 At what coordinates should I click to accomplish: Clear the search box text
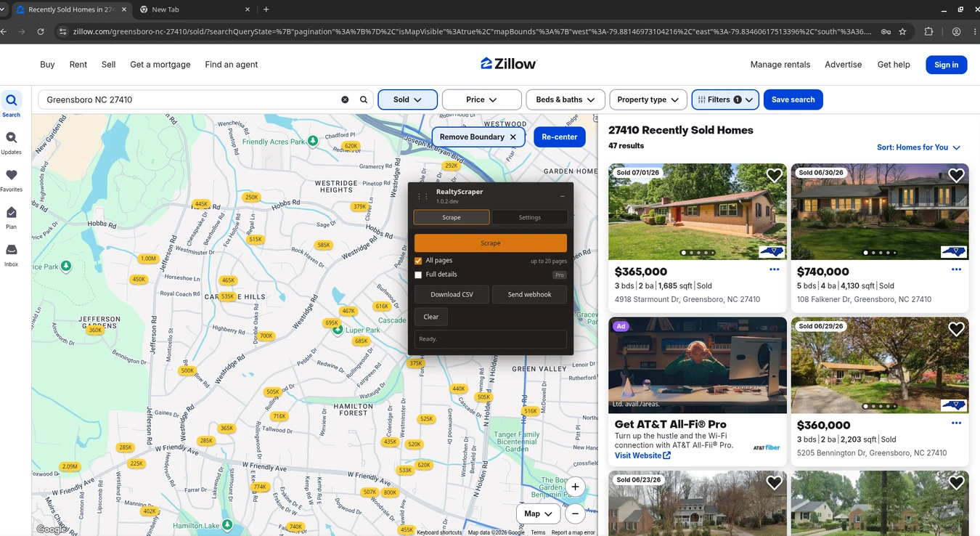point(345,100)
